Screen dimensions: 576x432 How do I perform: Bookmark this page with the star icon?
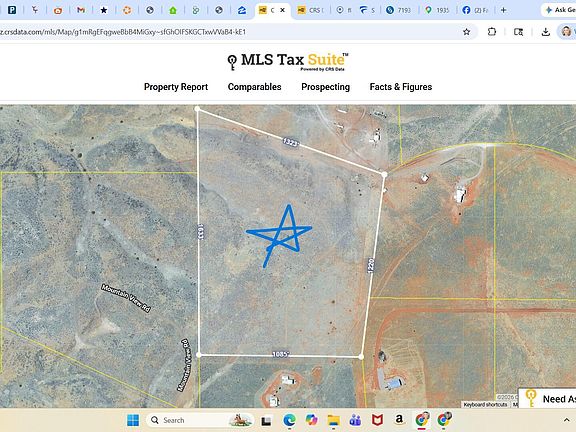[x=467, y=32]
